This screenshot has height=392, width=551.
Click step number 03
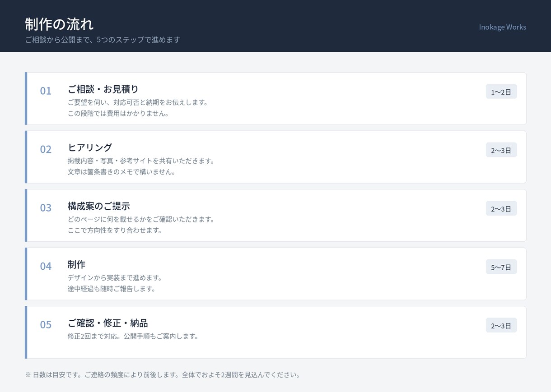coord(46,208)
